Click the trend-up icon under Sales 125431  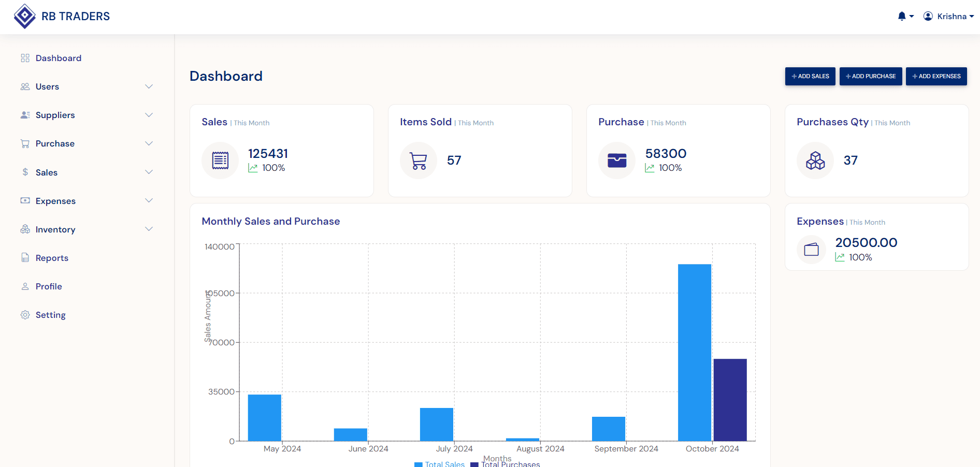pyautogui.click(x=253, y=168)
